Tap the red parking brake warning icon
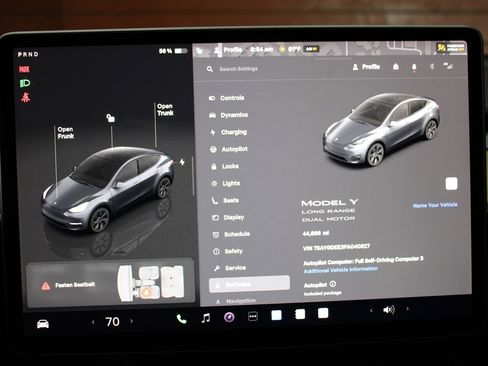This screenshot has width=488, height=366. pos(24,69)
